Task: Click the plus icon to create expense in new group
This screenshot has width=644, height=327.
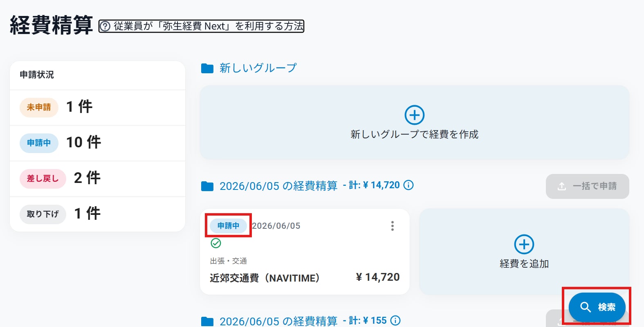Action: coord(414,115)
